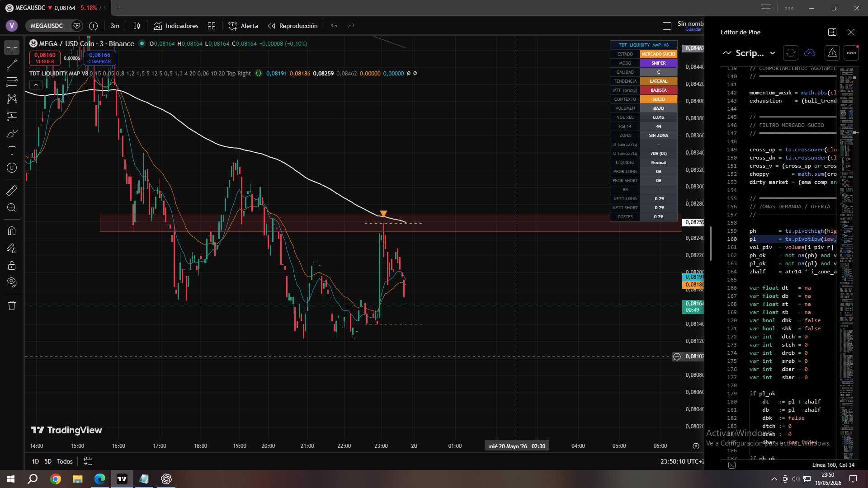Open the emoji icons tool

(12, 168)
